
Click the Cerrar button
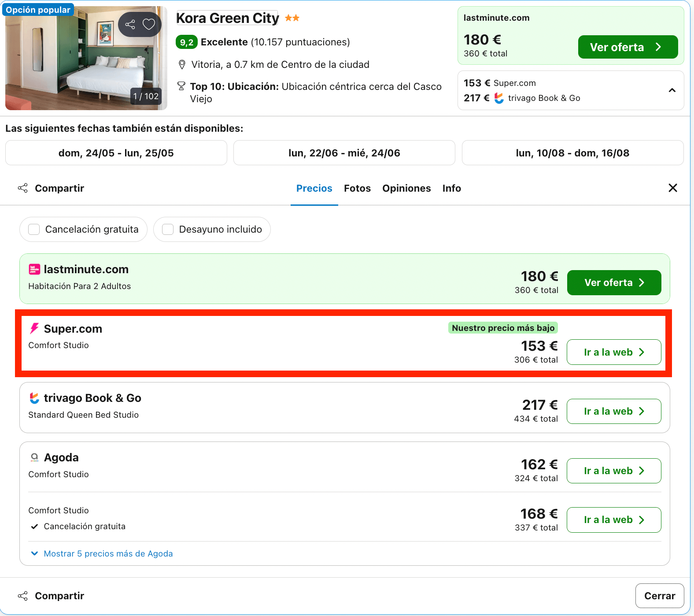[x=660, y=596]
